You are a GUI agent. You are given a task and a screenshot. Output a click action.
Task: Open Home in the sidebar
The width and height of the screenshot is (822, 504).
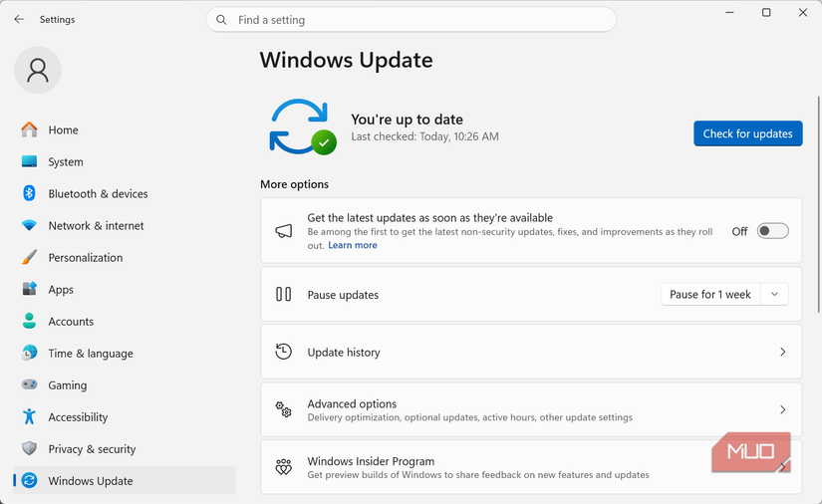coord(125,129)
